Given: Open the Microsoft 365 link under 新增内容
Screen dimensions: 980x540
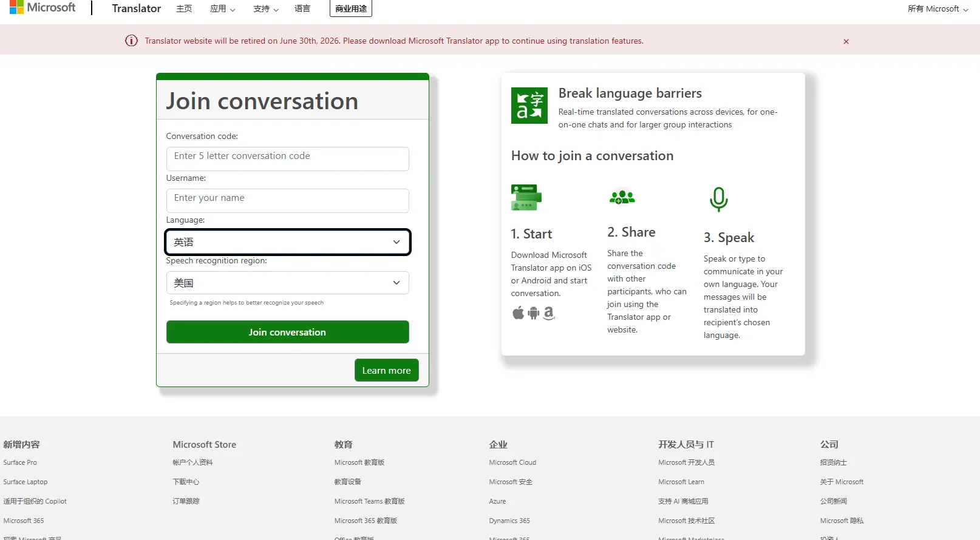Looking at the screenshot, I should pos(24,521).
